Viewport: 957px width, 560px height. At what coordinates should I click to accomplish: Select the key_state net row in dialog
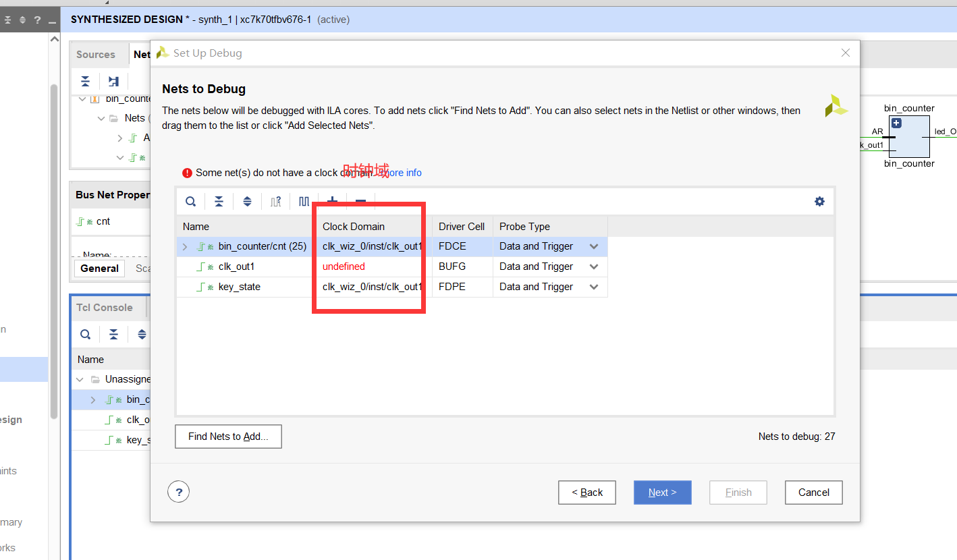pyautogui.click(x=391, y=287)
